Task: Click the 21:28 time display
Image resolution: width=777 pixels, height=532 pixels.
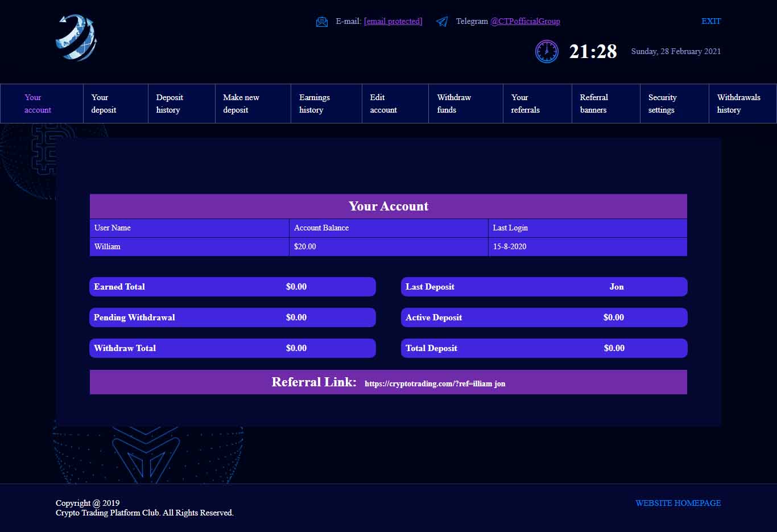Action: (x=593, y=51)
